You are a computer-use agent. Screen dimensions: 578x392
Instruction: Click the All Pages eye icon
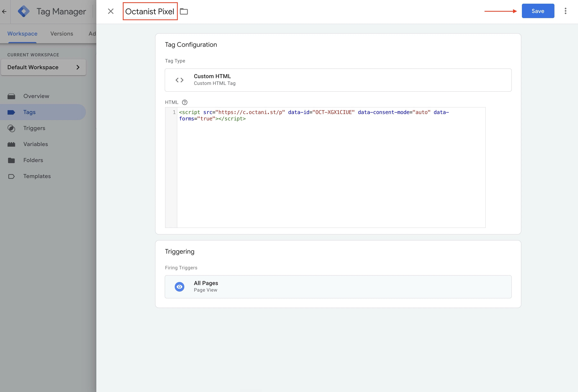click(179, 287)
